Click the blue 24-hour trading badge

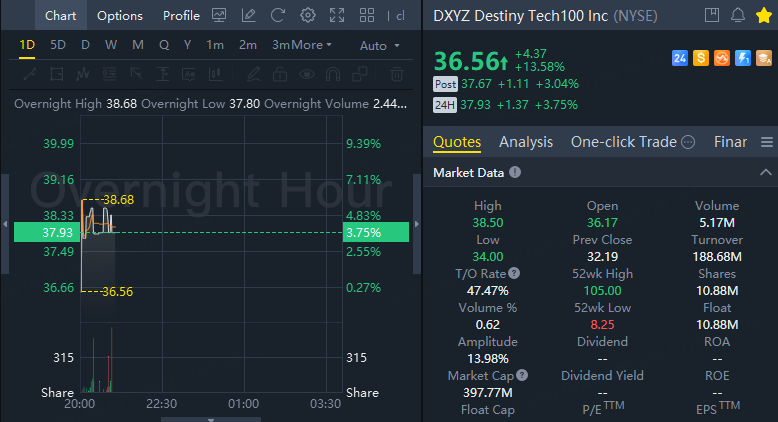click(680, 58)
